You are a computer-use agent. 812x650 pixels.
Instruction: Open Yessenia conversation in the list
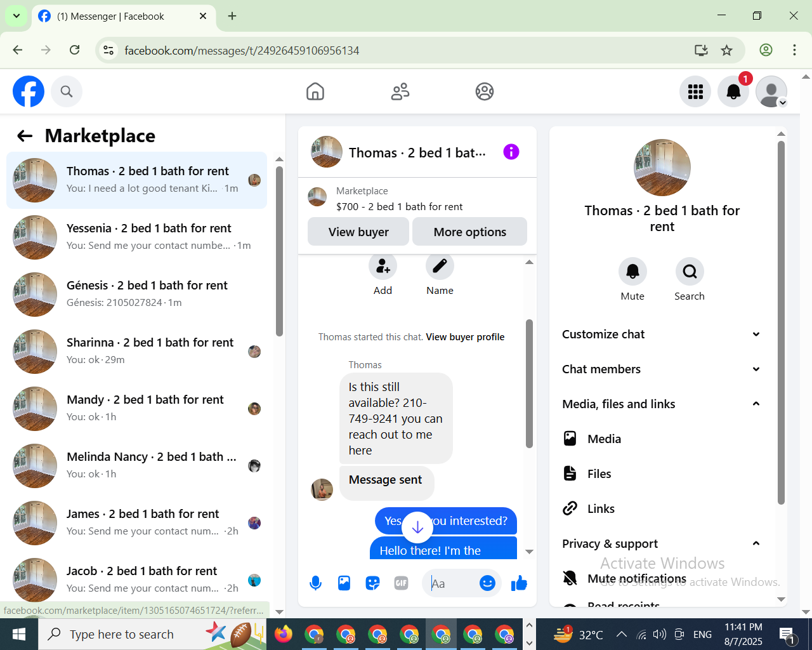coord(136,237)
